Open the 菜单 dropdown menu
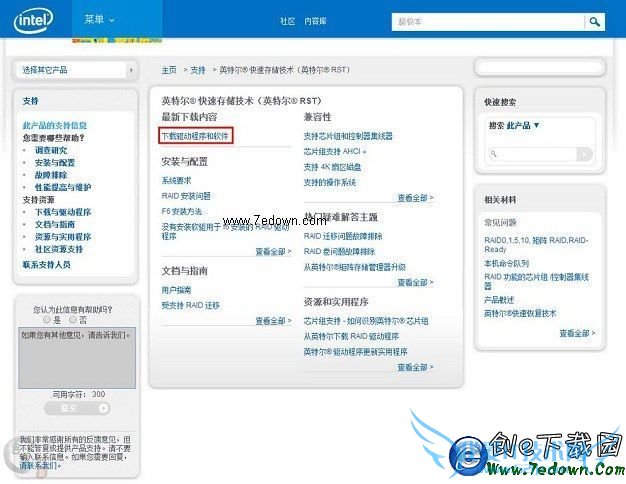The height and width of the screenshot is (484, 626). tap(99, 20)
